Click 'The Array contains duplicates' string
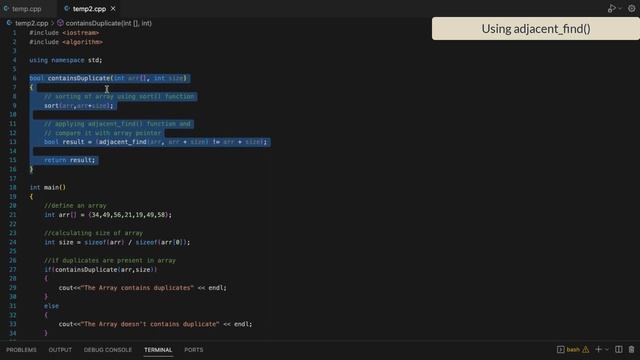The image size is (640, 360). [137, 288]
